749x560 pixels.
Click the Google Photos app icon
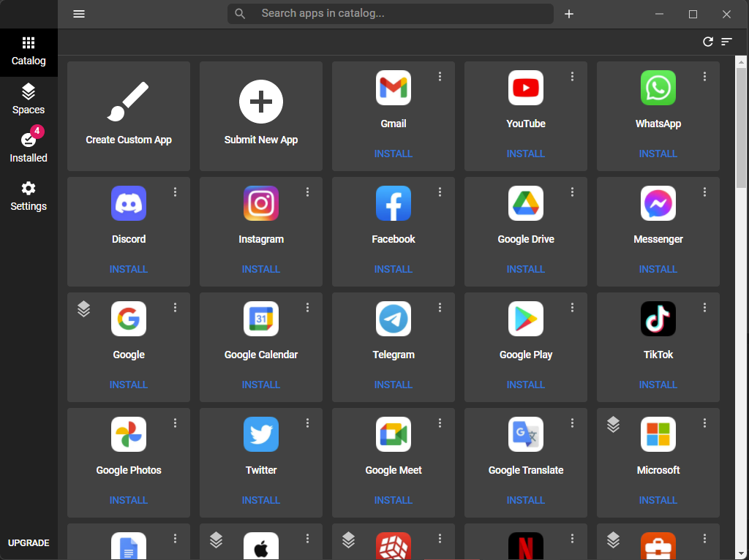click(x=129, y=434)
